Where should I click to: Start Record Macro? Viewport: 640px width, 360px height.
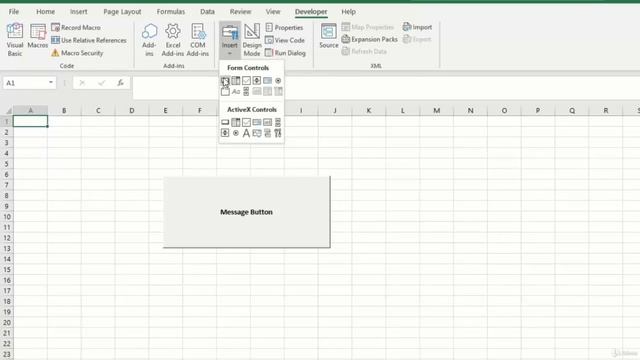(x=76, y=27)
